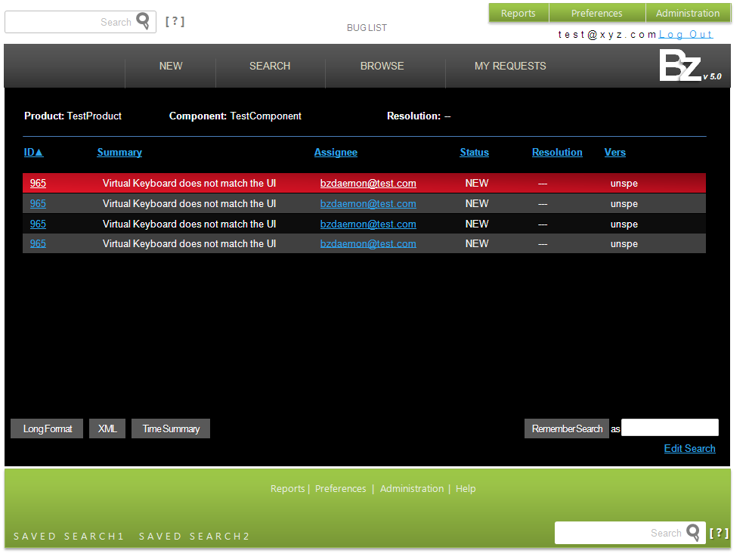Image resolution: width=749 pixels, height=560 pixels.
Task: Export the list with XML button
Action: click(107, 429)
